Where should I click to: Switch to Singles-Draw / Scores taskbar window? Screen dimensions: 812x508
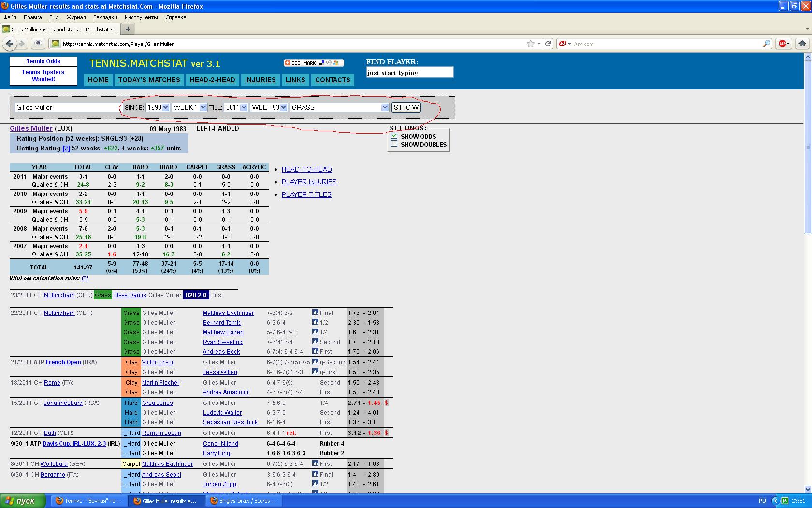244,501
